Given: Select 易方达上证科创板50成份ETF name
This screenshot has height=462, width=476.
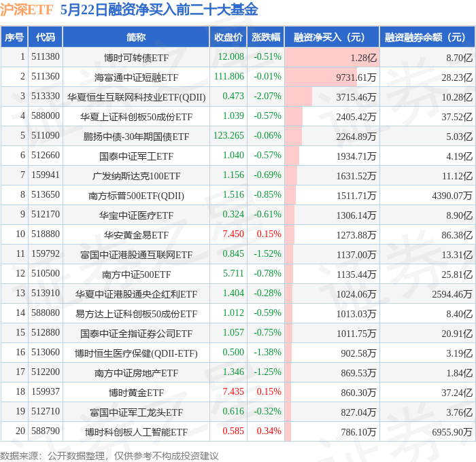Looking at the screenshot, I should [136, 314].
